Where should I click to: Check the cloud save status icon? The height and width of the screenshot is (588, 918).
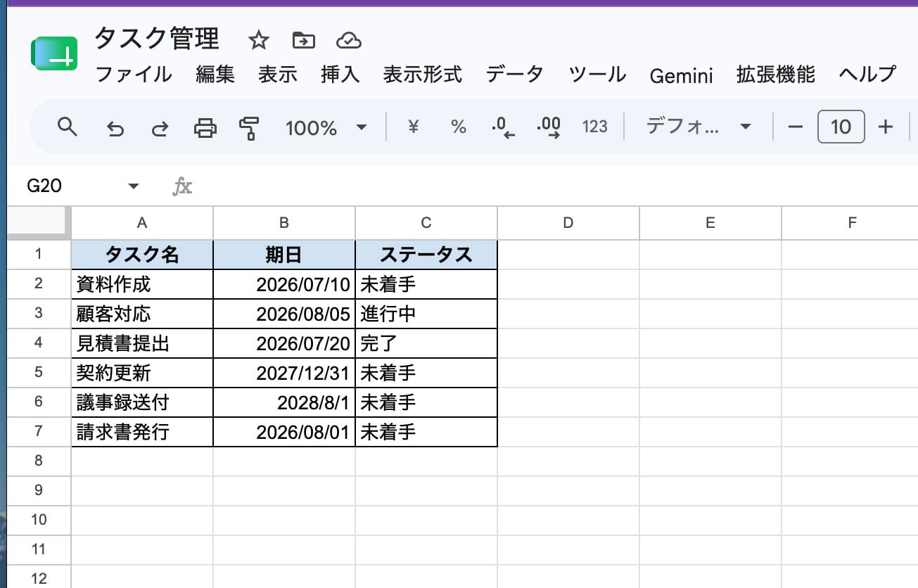(x=349, y=41)
